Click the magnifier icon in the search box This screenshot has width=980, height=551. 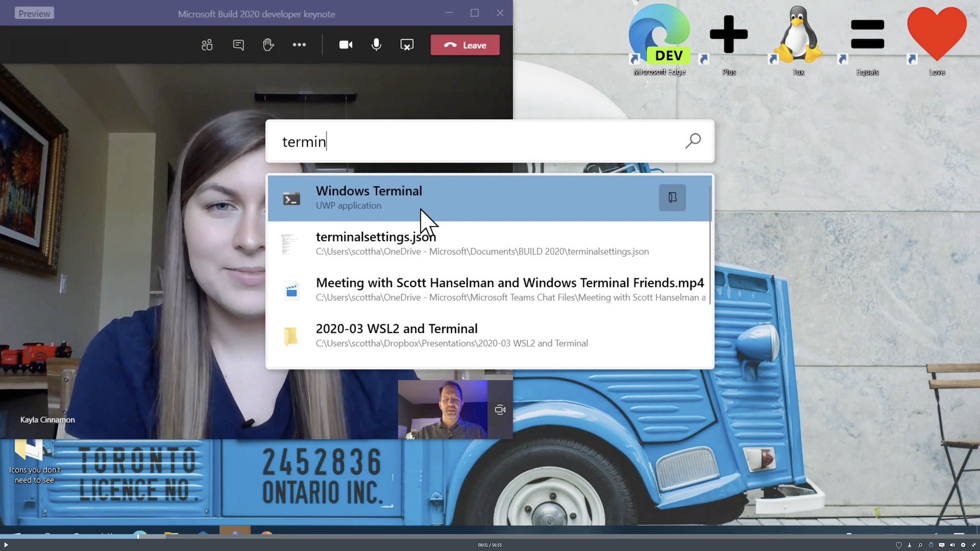(692, 141)
